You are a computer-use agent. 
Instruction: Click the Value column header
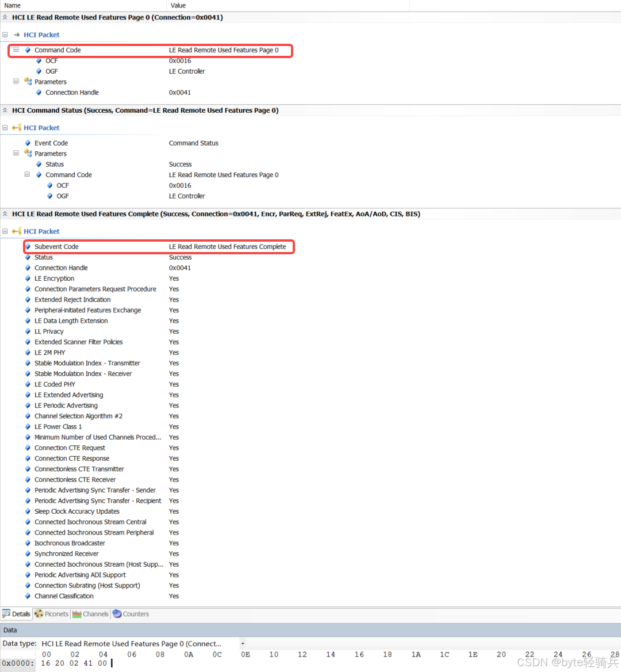coord(288,6)
